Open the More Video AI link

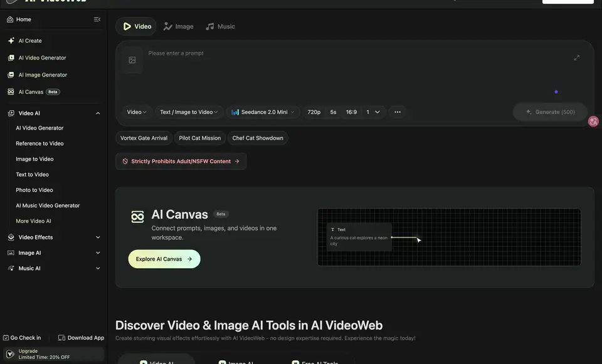[x=33, y=221]
